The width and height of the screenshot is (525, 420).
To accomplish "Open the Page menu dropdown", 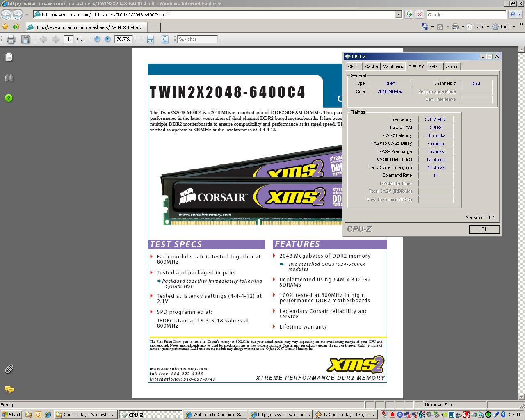I will click(478, 27).
